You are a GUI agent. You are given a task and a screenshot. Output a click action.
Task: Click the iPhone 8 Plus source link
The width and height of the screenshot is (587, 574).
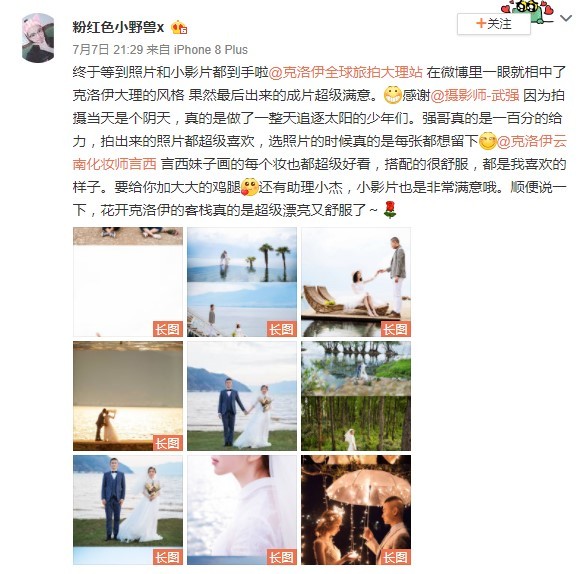click(x=211, y=50)
